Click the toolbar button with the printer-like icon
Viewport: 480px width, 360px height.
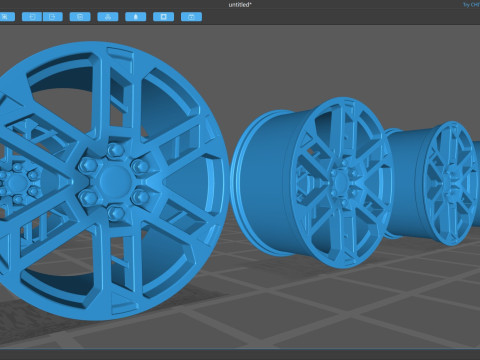(108, 17)
